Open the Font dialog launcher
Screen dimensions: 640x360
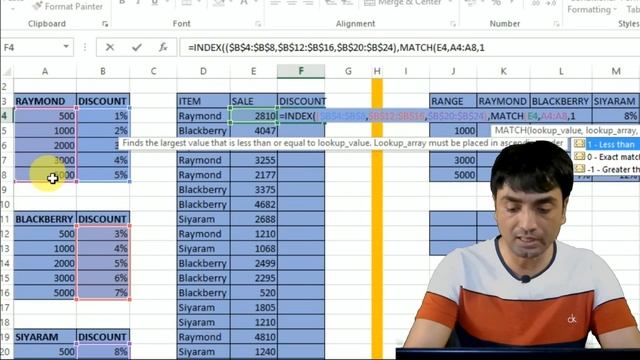tap(258, 24)
